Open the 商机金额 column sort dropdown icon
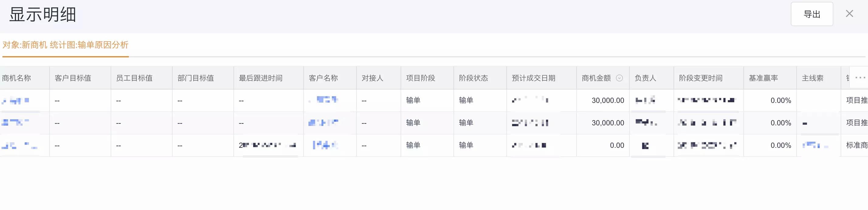Image resolution: width=868 pixels, height=210 pixels. [x=619, y=78]
